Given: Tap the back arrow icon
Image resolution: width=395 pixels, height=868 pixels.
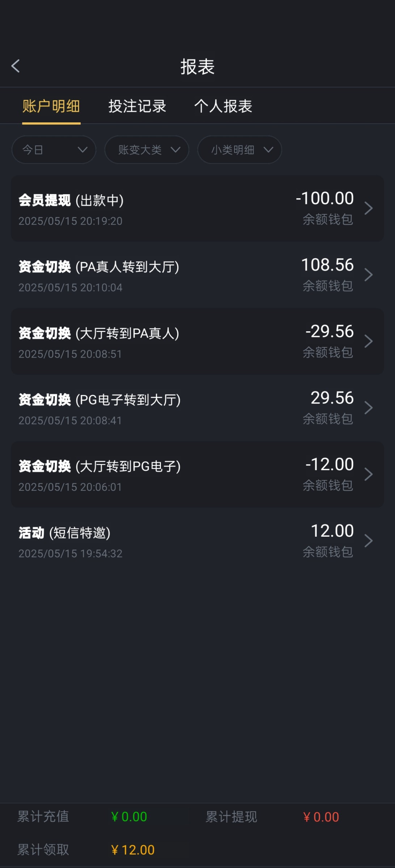Looking at the screenshot, I should 16,66.
